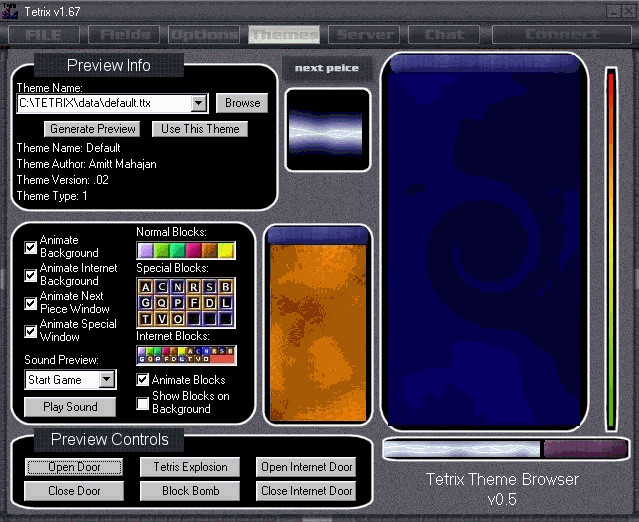Click the D special block
Image resolution: width=639 pixels, height=522 pixels.
coord(209,303)
